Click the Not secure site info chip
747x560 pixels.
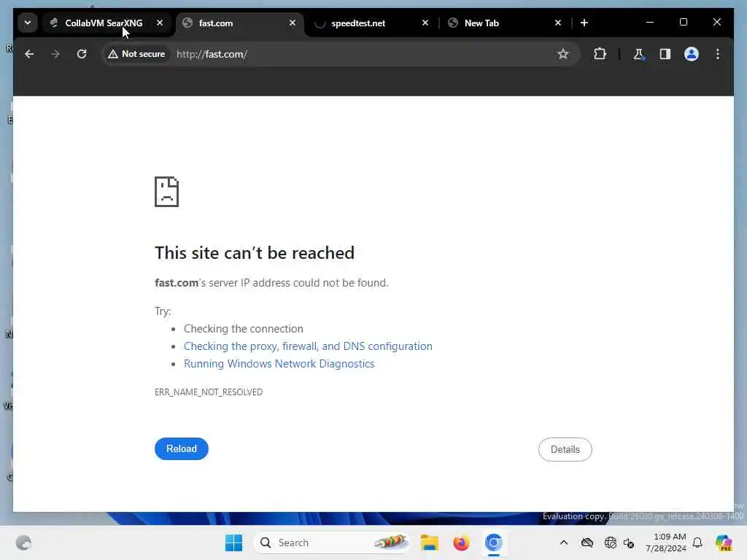pyautogui.click(x=136, y=54)
